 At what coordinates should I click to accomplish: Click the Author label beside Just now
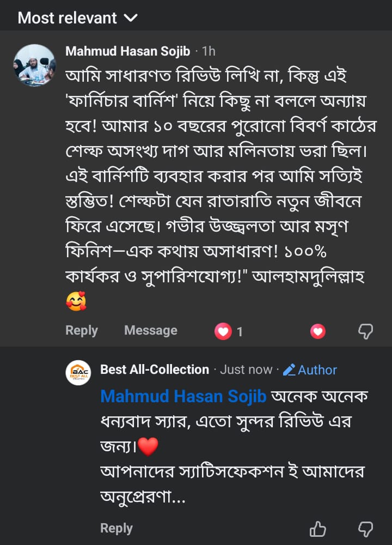[x=317, y=370]
